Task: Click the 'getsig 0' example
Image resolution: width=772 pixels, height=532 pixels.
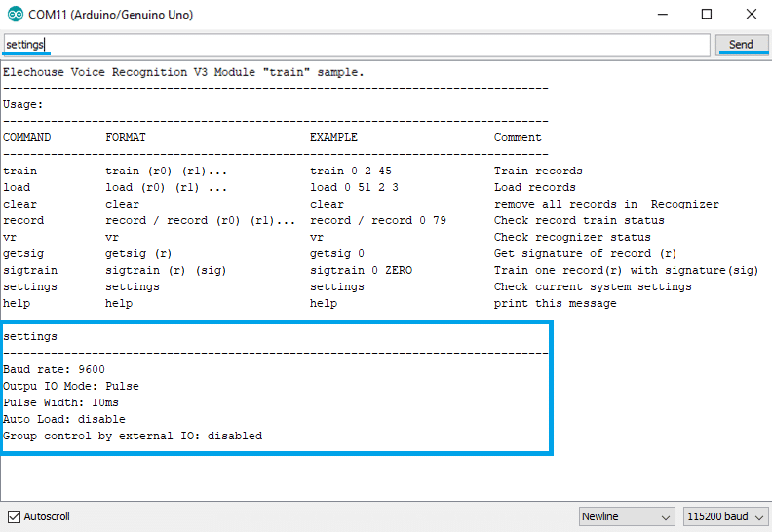Action: click(336, 254)
